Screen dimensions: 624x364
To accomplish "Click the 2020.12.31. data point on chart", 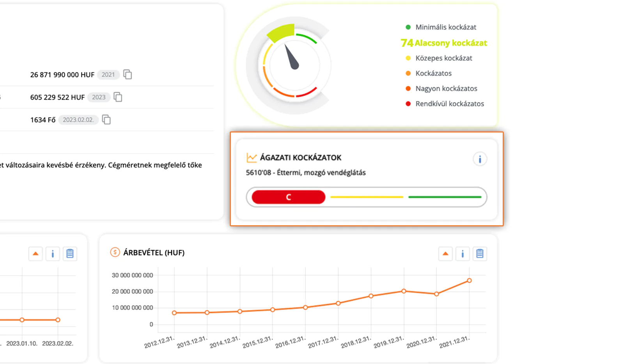I will point(436,294).
